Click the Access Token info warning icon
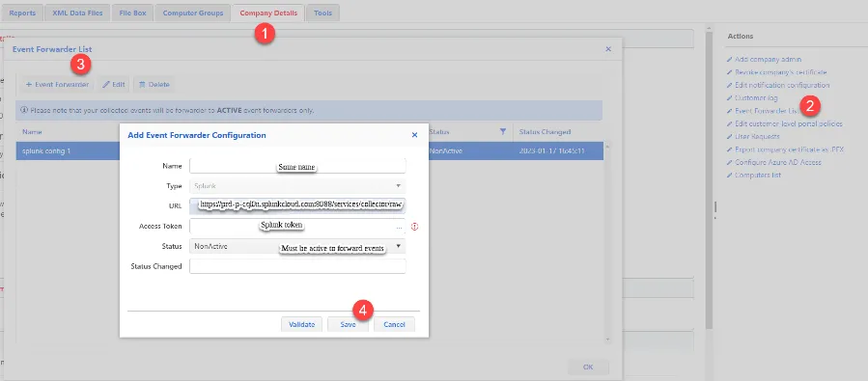The height and width of the screenshot is (381, 868). (x=414, y=227)
